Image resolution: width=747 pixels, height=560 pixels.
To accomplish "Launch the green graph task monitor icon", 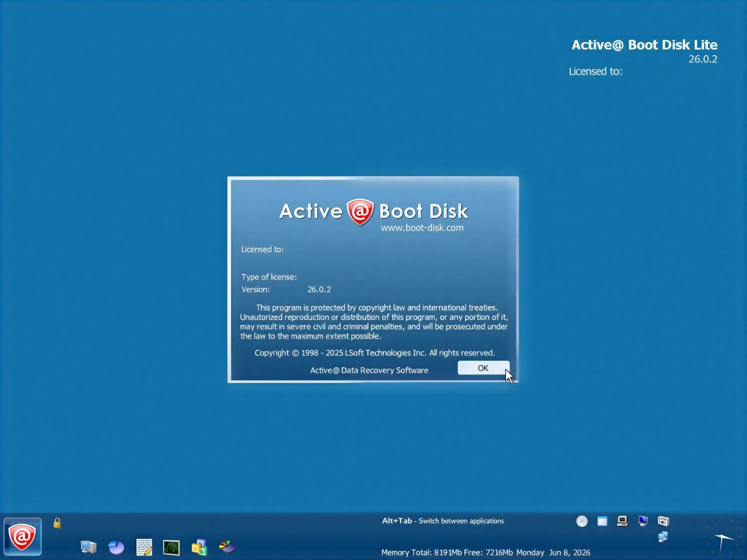I will (171, 547).
